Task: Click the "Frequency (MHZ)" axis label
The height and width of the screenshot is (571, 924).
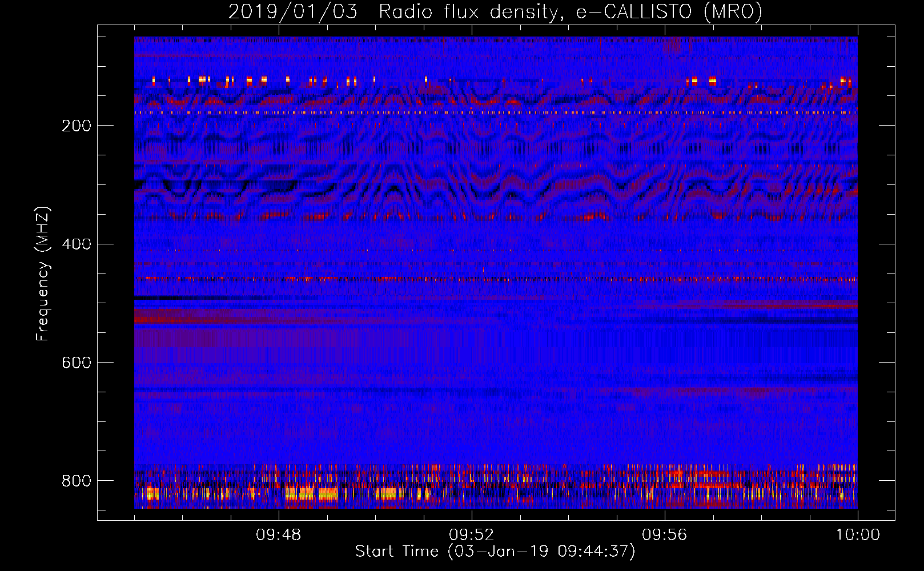Action: [43, 274]
